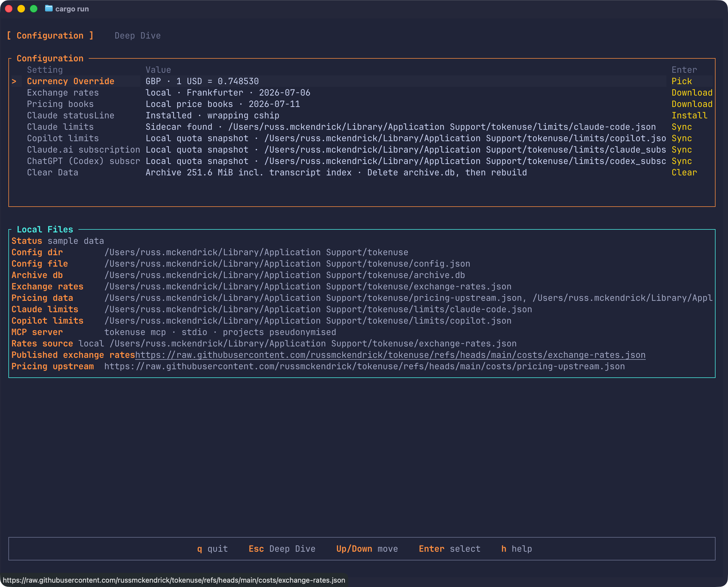
Task: Click the Rates source local path line
Action: 264,343
